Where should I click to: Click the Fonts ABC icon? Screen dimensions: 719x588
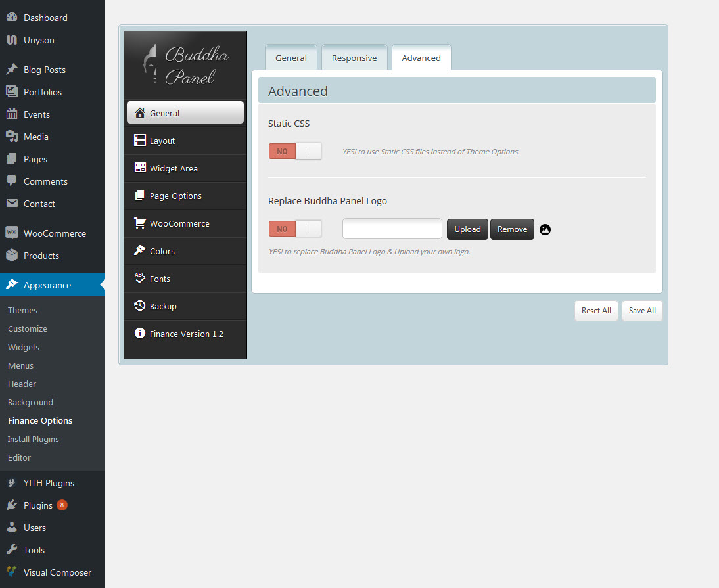pos(140,279)
